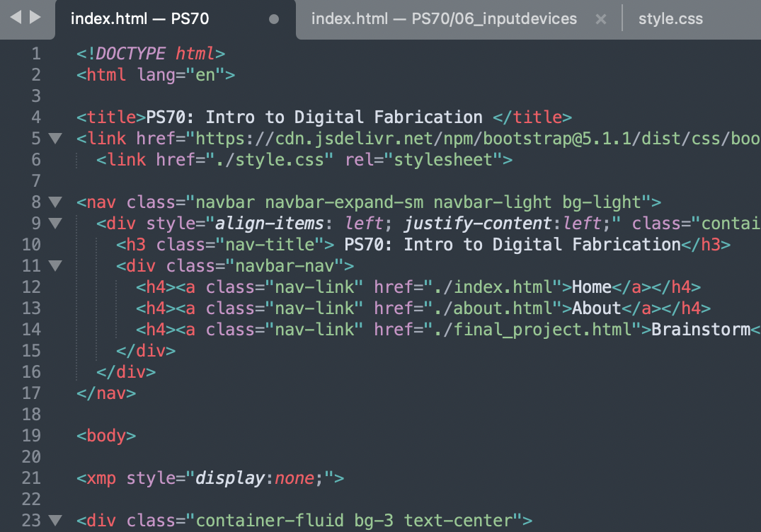Screen dimensions: 761x532
Task: Click the navbar-expand-sm class name
Action: click(344, 202)
